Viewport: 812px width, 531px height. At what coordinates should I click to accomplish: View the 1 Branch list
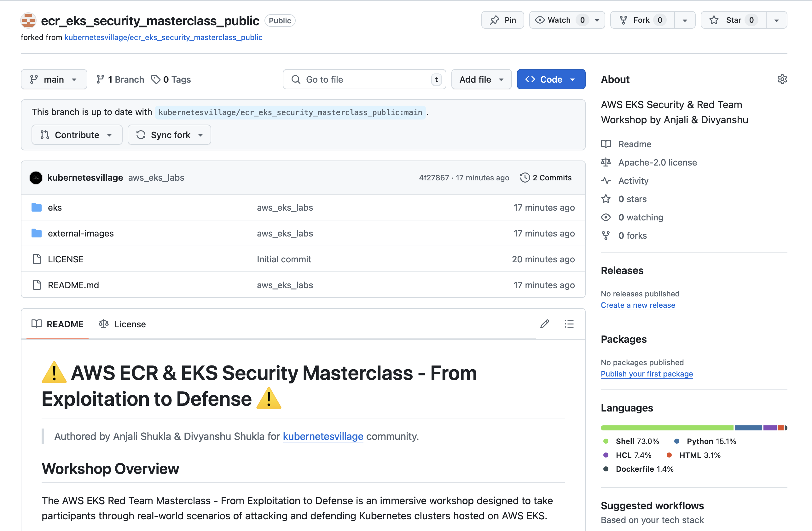point(120,79)
